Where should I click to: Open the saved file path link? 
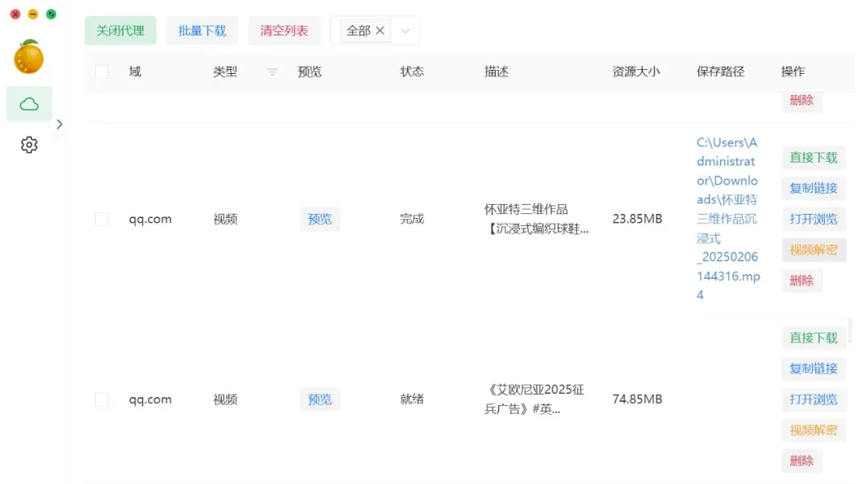728,219
